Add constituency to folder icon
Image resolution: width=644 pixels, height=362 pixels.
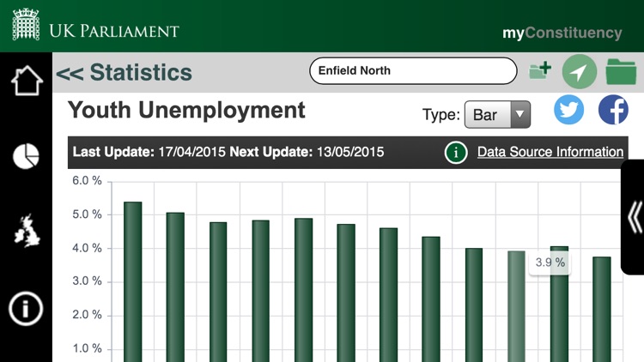[540, 70]
